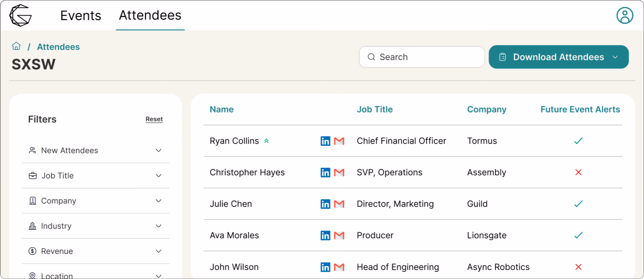Select the name Ryan Collins
This screenshot has height=279, width=644.
tap(234, 141)
